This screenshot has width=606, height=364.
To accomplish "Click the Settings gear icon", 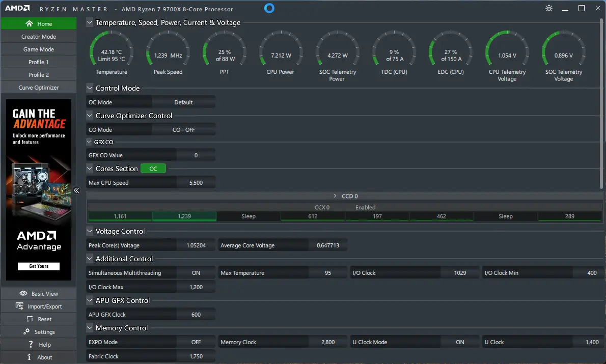I will point(26,331).
